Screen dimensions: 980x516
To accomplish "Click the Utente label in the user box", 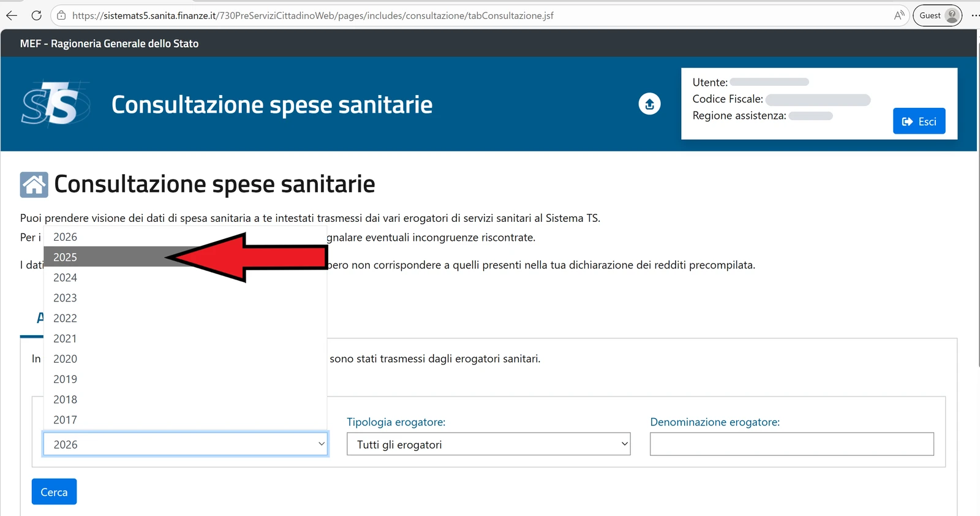I will 710,82.
